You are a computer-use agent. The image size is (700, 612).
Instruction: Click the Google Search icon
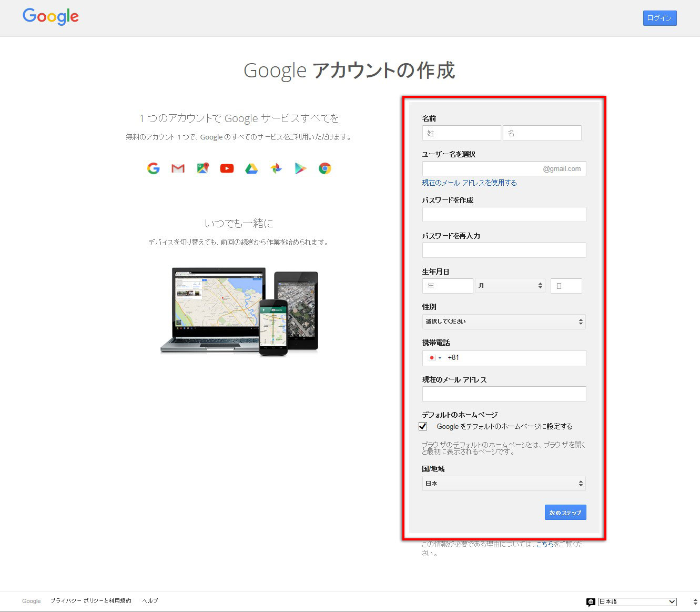[x=153, y=168]
